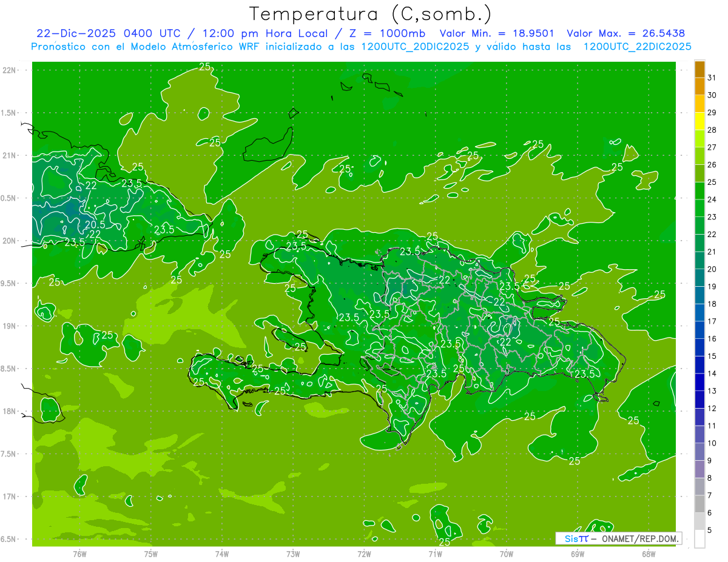
Task: Click the "20.5" contour label over Cuba
Action: pos(95,224)
